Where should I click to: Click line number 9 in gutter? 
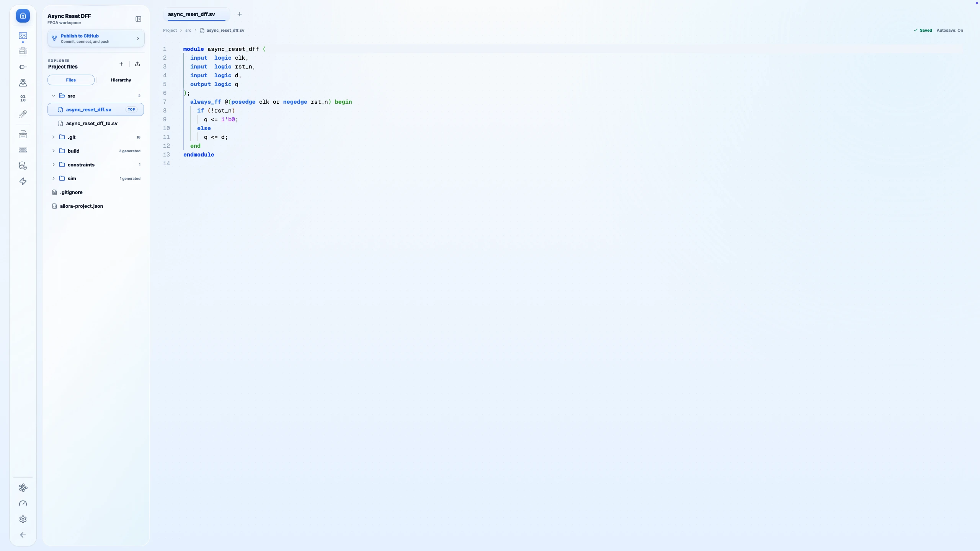tap(165, 119)
